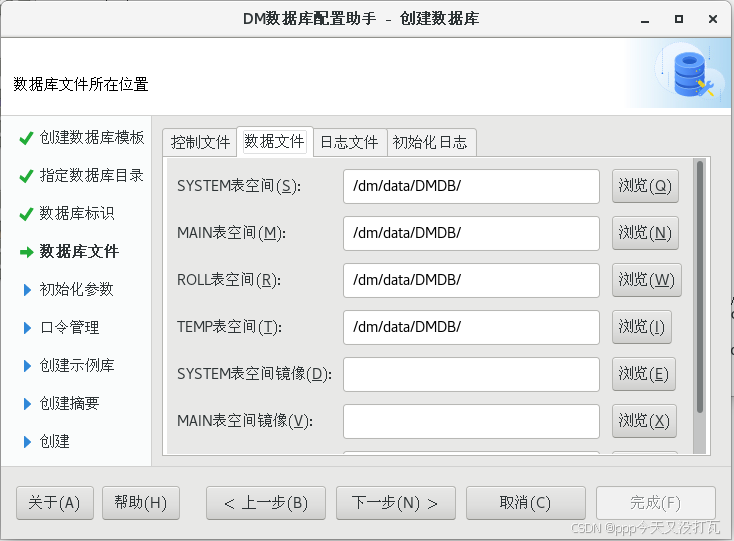734x541 pixels.
Task: Select 指定数据库目录 step in sidebar
Action: point(92,175)
